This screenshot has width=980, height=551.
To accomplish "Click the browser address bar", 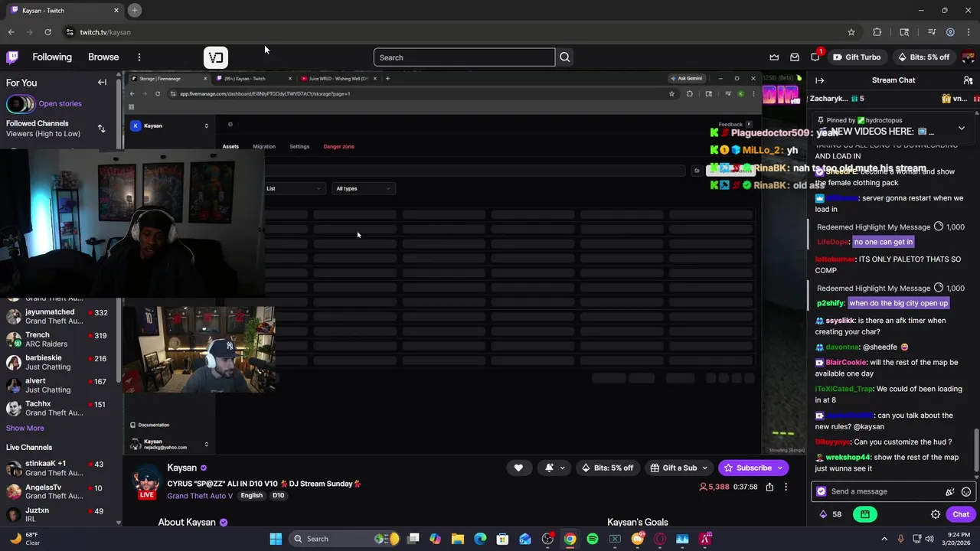I will pyautogui.click(x=452, y=32).
